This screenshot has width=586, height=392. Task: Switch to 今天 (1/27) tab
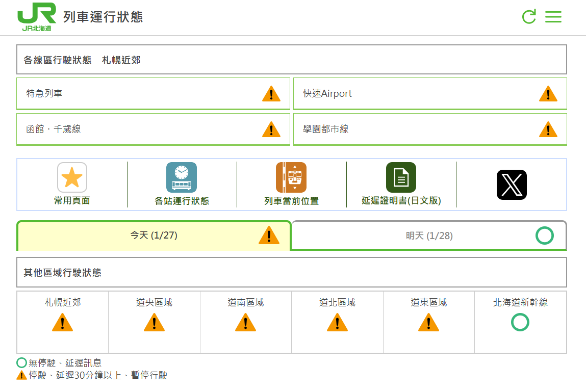point(154,236)
